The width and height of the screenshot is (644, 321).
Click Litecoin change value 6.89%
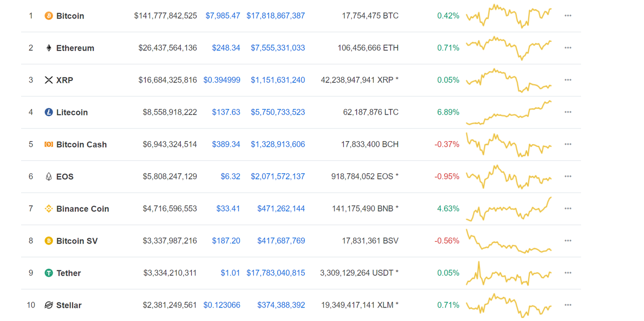448,112
